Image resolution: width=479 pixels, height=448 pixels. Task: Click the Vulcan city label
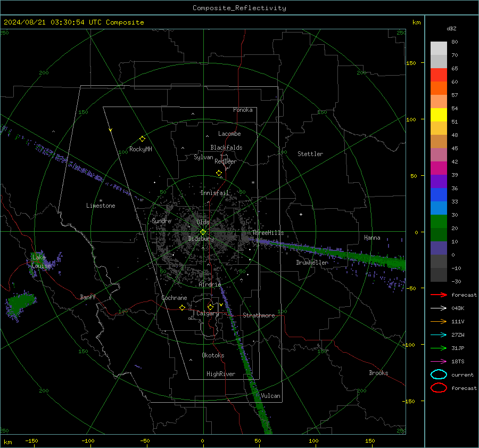tap(270, 396)
